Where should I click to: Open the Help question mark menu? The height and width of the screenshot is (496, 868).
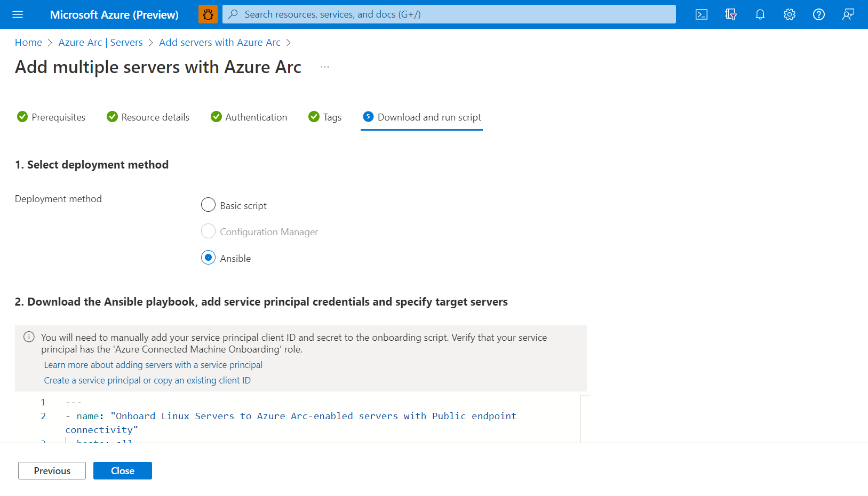pyautogui.click(x=819, y=14)
